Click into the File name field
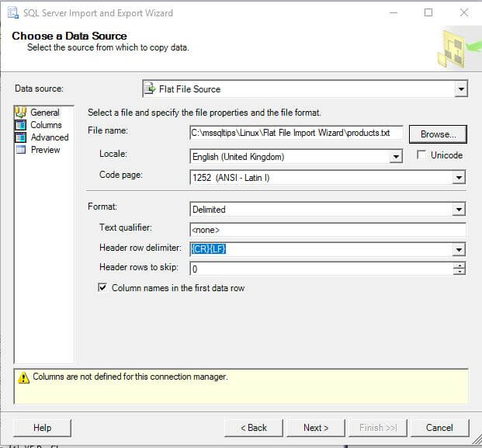482x448 pixels. 296,133
